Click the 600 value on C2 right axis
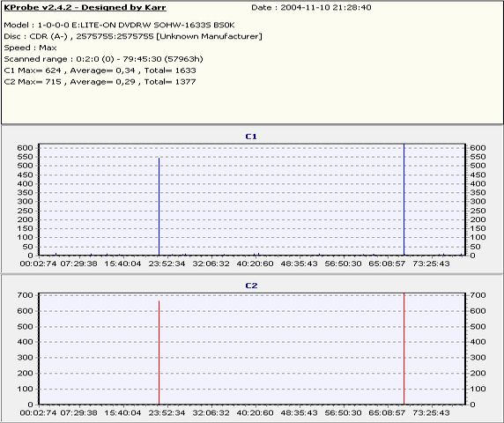The image size is (504, 423). pyautogui.click(x=478, y=311)
